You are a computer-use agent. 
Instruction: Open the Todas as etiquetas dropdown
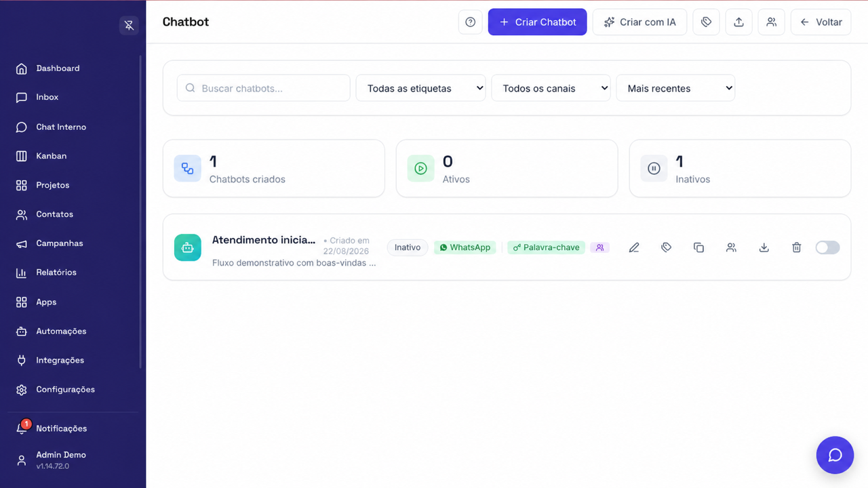(420, 88)
